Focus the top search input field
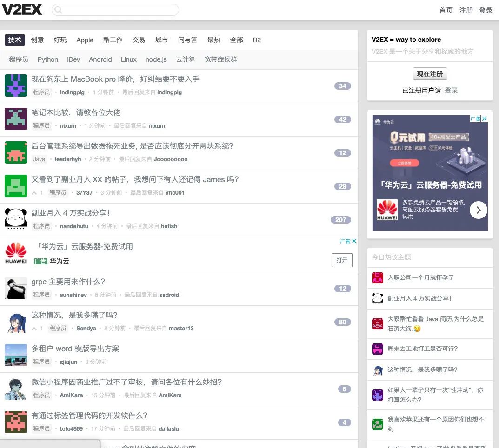499x448 pixels. click(115, 10)
